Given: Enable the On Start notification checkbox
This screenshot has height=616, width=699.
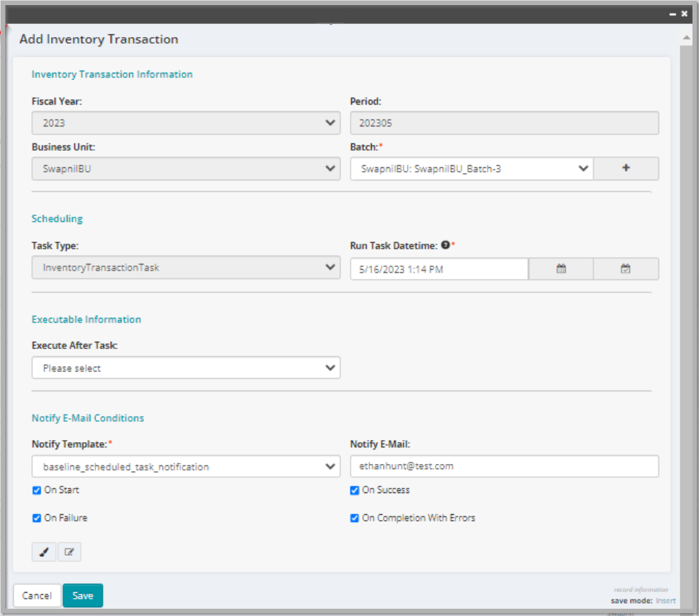Looking at the screenshot, I should point(36,490).
